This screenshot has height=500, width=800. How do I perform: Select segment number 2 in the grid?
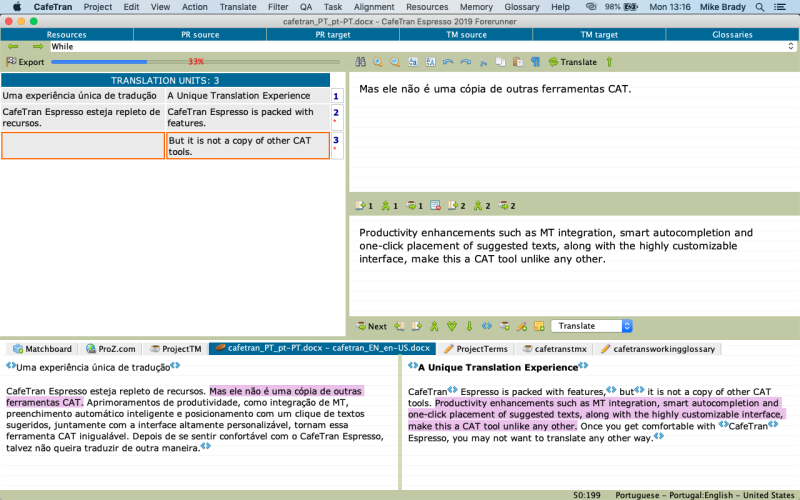(x=336, y=117)
